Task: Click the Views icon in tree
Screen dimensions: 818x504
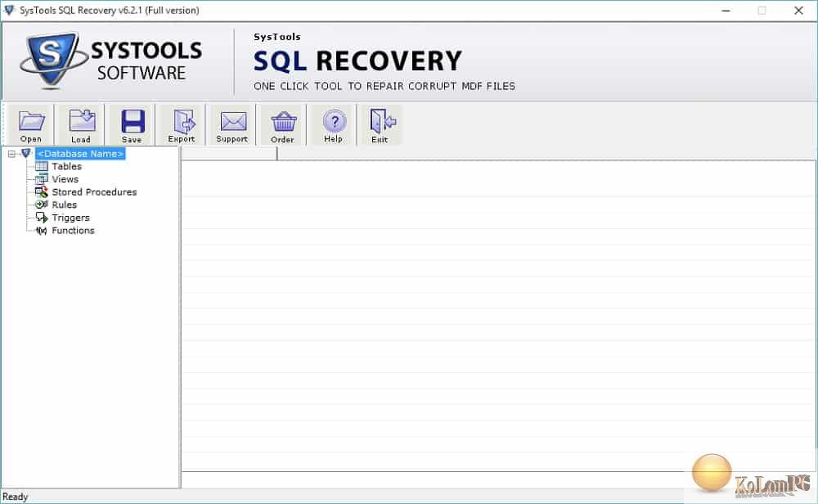Action: coord(42,179)
